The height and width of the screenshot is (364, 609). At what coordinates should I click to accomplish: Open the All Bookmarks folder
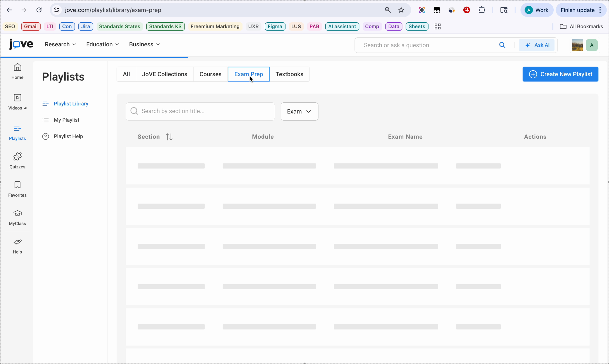coord(581,26)
